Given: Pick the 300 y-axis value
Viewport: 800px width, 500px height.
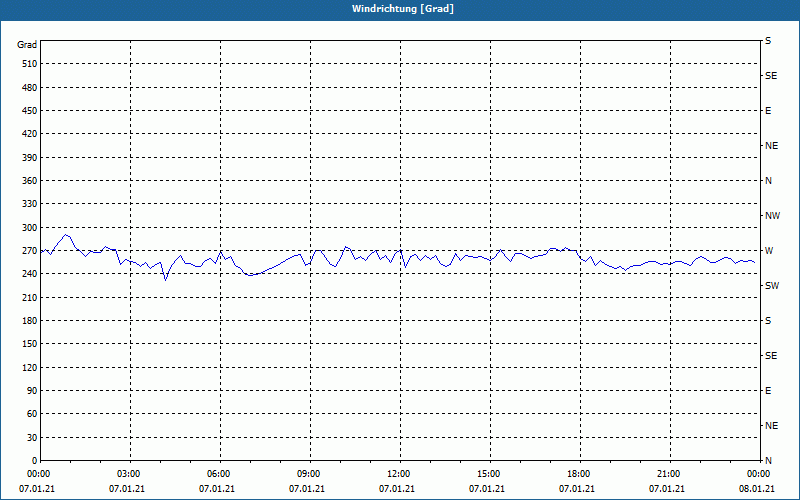Looking at the screenshot, I should pyautogui.click(x=30, y=227).
